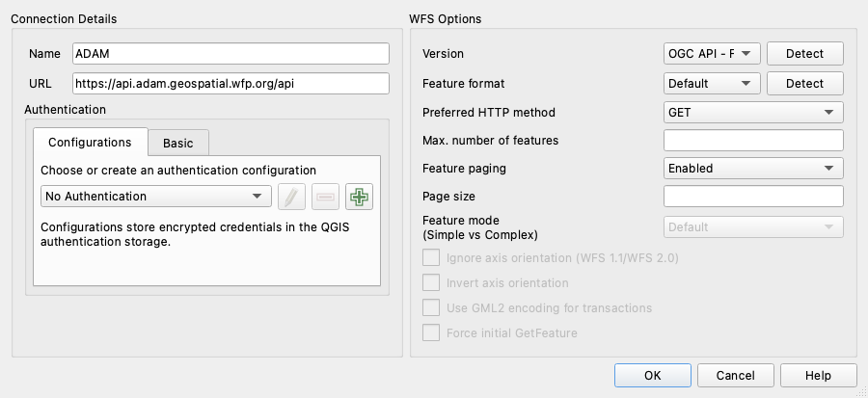Viewport: 868px width, 398px height.
Task: Open Feature mode Default dropdown
Action: click(753, 226)
